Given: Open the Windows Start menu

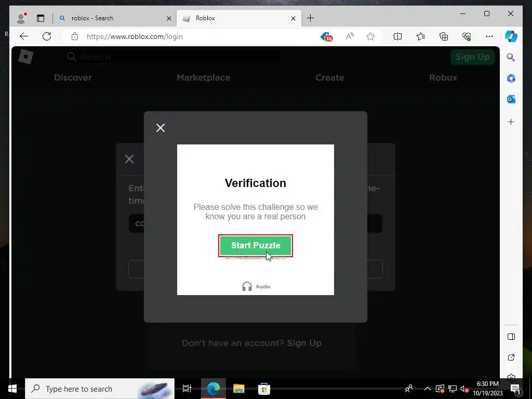Looking at the screenshot, I should [x=12, y=389].
